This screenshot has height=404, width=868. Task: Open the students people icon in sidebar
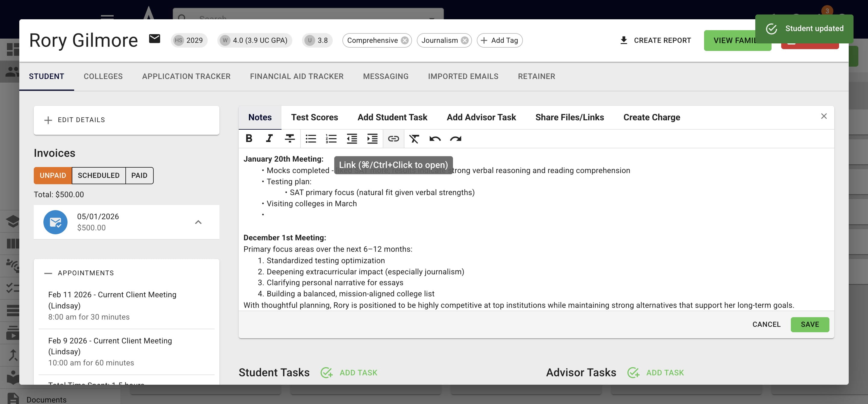click(x=13, y=71)
